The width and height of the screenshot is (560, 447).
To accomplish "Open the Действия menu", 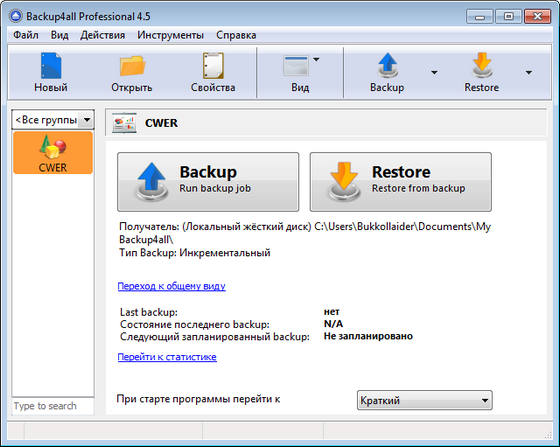I will (102, 35).
